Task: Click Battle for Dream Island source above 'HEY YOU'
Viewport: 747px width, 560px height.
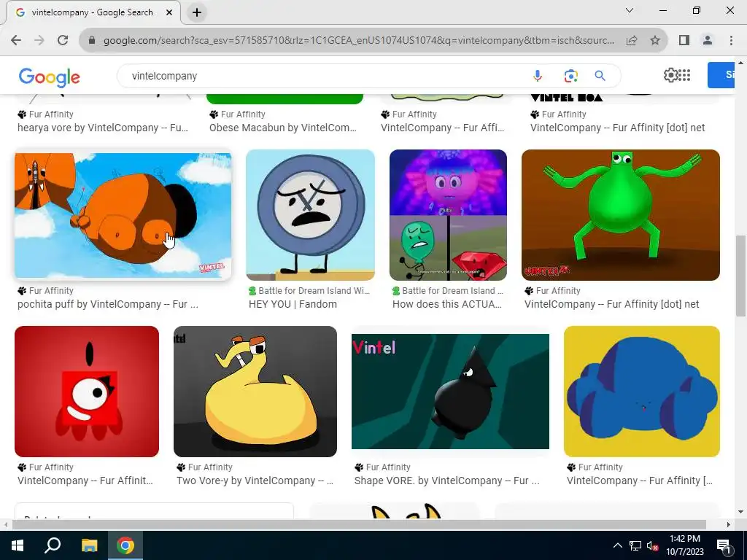Action: pyautogui.click(x=309, y=290)
